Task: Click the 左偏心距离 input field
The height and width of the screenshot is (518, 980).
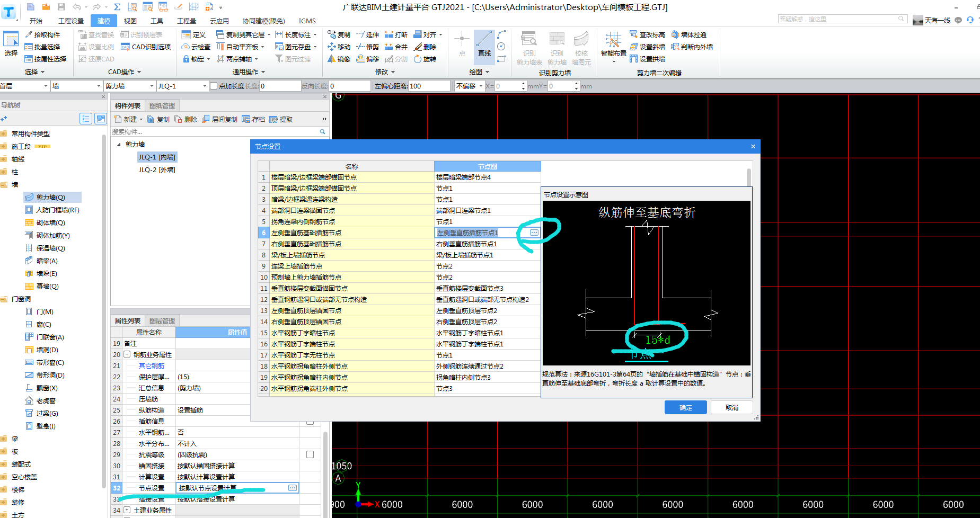Action: pos(429,86)
